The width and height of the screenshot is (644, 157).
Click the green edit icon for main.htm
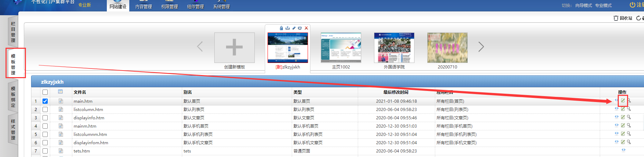coord(623,101)
